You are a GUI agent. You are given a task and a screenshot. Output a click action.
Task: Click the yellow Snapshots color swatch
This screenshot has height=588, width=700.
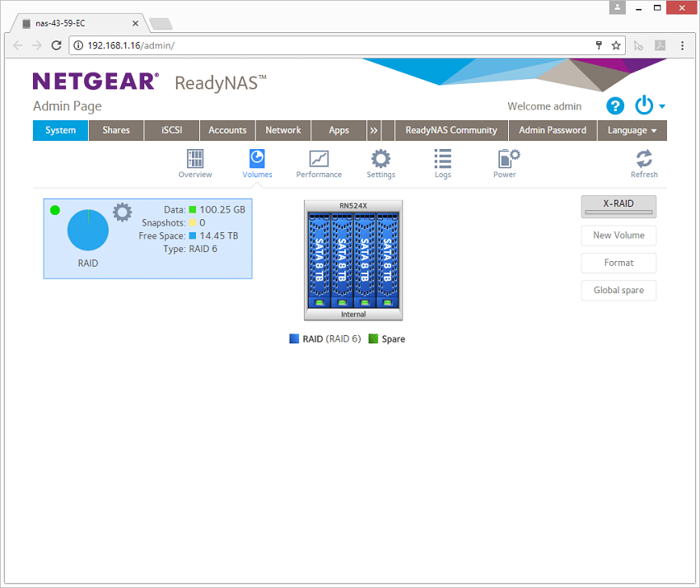pos(193,222)
